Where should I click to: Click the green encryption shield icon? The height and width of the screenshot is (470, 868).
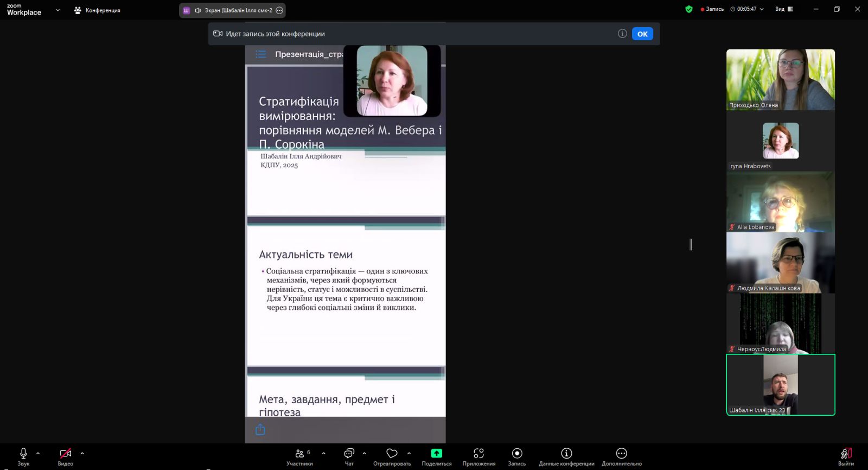pyautogui.click(x=689, y=9)
